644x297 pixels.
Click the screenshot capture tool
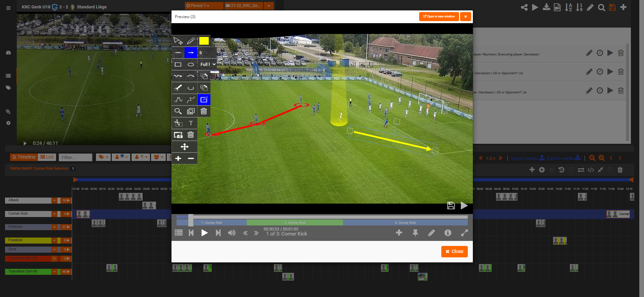(178, 135)
